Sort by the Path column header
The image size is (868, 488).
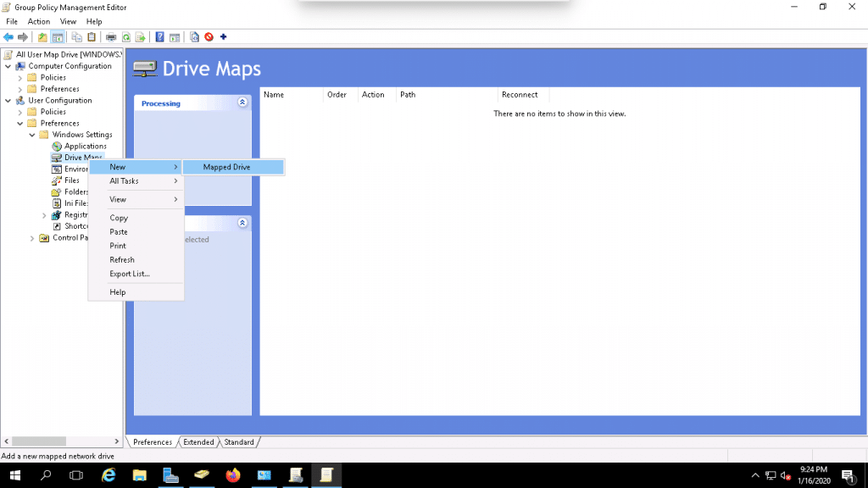click(x=447, y=95)
